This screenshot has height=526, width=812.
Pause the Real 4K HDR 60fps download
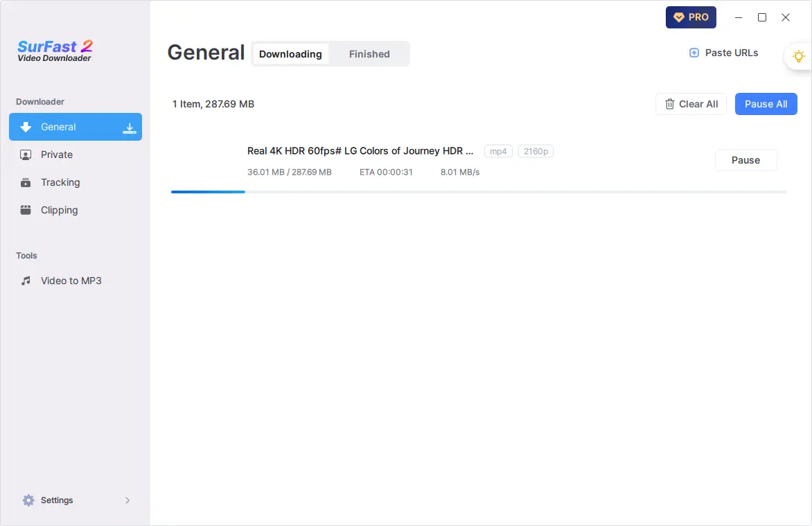click(745, 160)
